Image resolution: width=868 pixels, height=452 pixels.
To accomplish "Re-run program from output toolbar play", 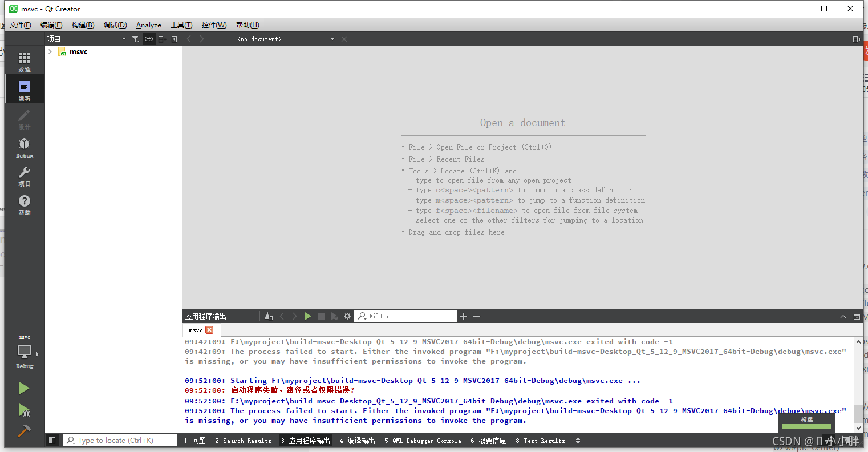I will [x=308, y=316].
